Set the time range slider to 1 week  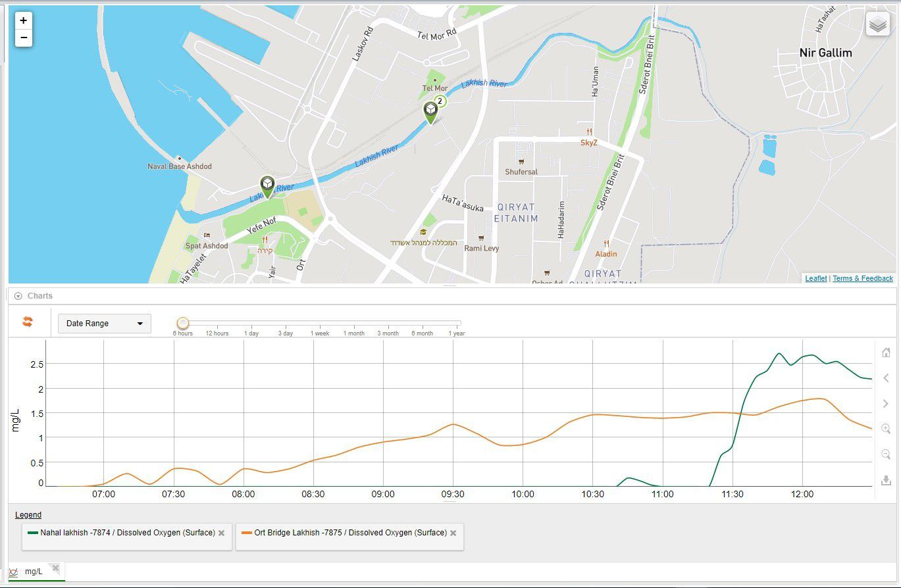(x=320, y=323)
